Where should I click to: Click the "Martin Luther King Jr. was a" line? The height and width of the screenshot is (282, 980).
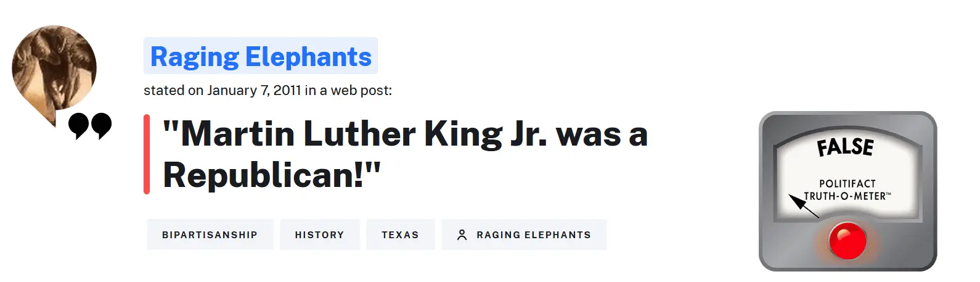pos(405,134)
